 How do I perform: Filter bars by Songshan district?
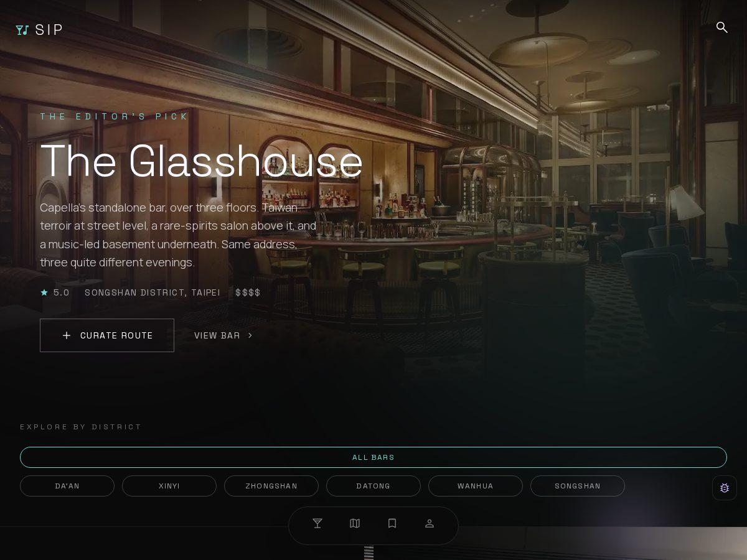pos(578,486)
